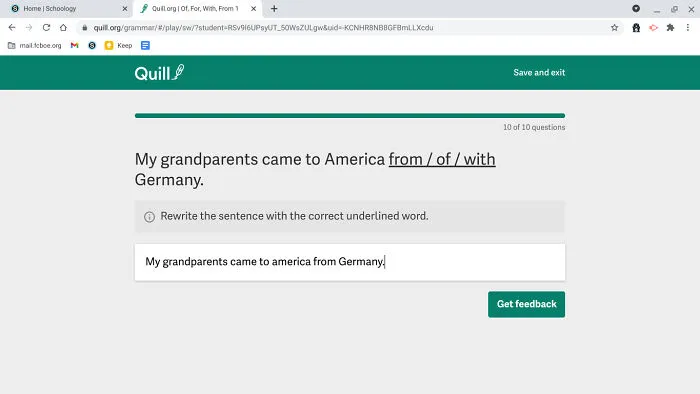Open the Chrome three-dot menu
The height and width of the screenshot is (394, 700).
tap(688, 28)
